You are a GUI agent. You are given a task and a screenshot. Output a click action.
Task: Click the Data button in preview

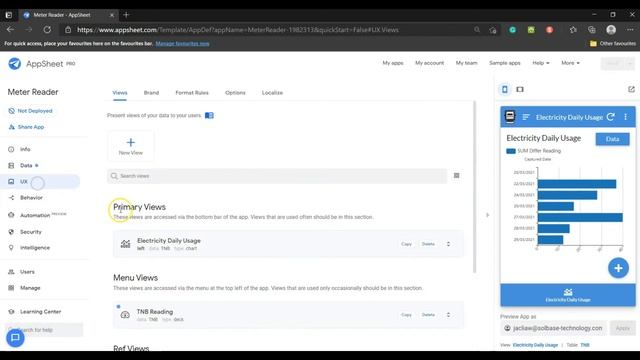pos(612,139)
